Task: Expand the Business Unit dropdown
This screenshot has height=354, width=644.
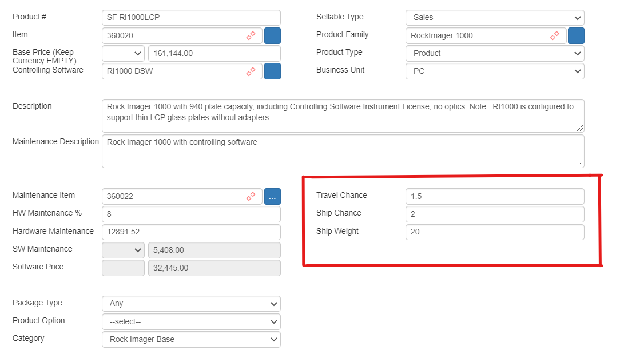Action: tap(495, 71)
